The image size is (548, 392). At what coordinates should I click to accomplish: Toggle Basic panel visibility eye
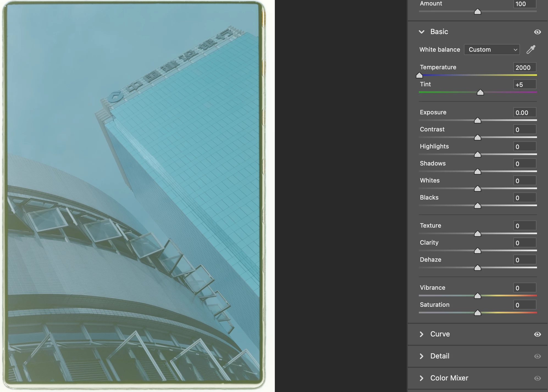tap(537, 32)
